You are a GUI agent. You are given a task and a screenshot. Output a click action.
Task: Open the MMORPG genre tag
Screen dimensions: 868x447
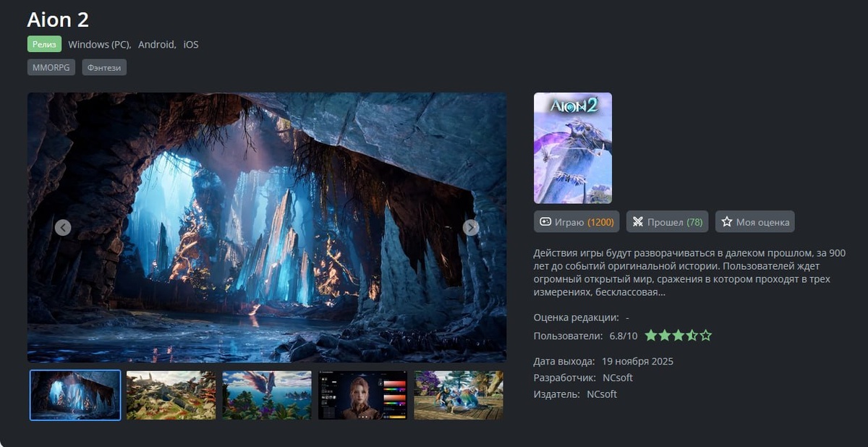(x=51, y=67)
